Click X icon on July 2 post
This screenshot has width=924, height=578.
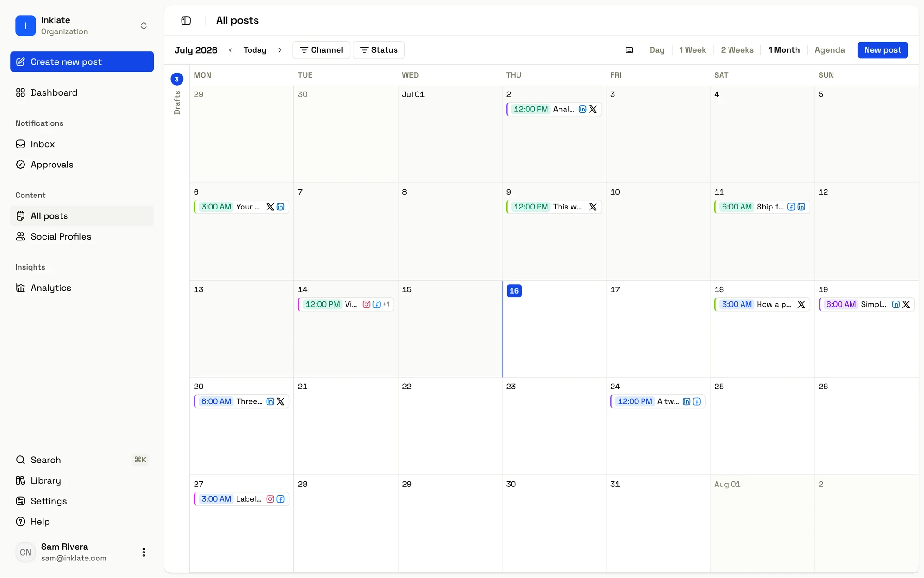pyautogui.click(x=593, y=109)
